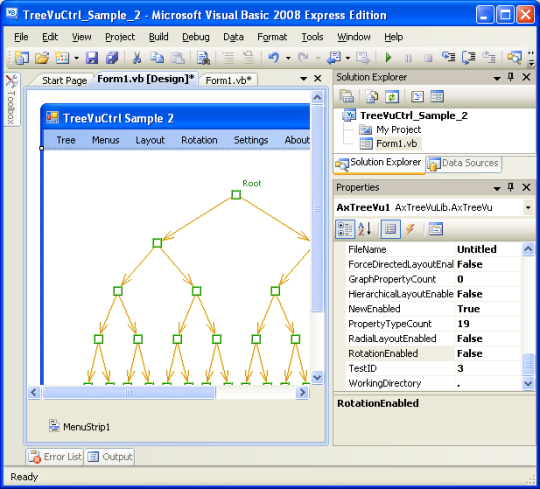Image resolution: width=540 pixels, height=489 pixels.
Task: Show Events with the lightning bolt icon
Action: pos(410,229)
